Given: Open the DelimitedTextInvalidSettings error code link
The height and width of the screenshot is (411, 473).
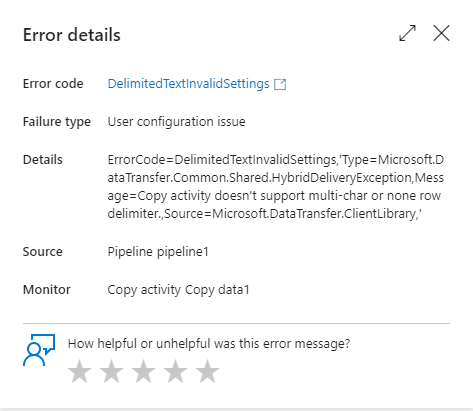Looking at the screenshot, I should (188, 84).
